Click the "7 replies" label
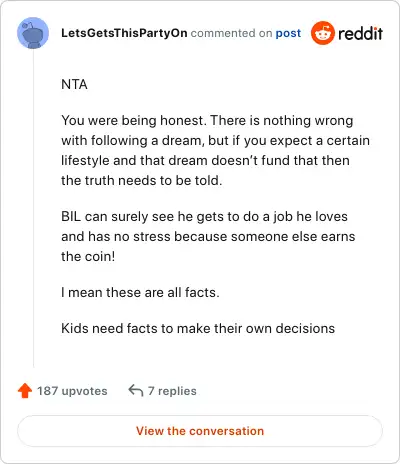Image resolution: width=400 pixels, height=464 pixels. tap(172, 391)
